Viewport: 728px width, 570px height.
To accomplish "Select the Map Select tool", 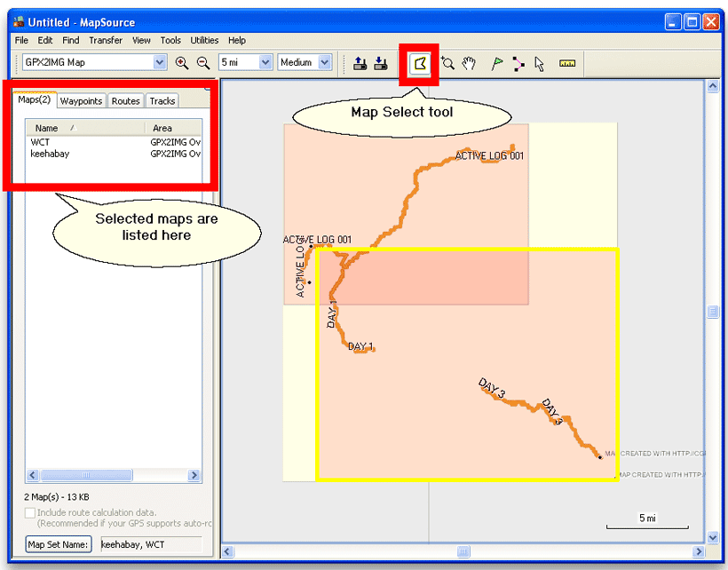I will 420,64.
